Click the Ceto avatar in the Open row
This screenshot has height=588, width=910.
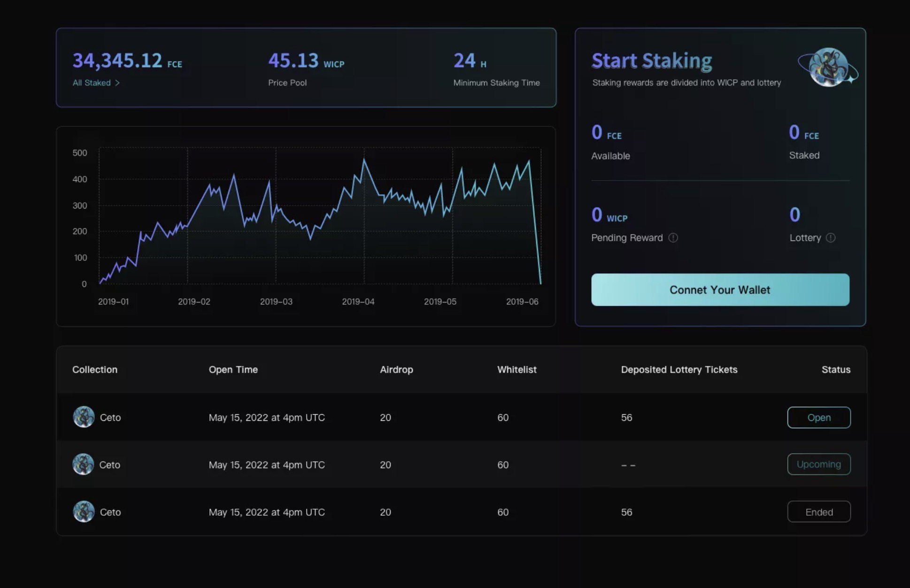tap(84, 417)
